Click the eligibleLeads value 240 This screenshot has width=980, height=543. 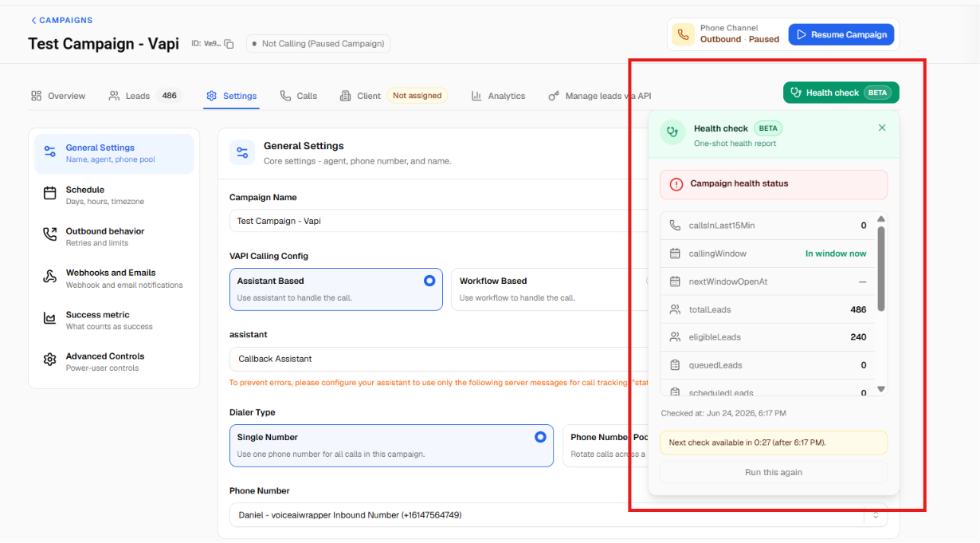858,337
